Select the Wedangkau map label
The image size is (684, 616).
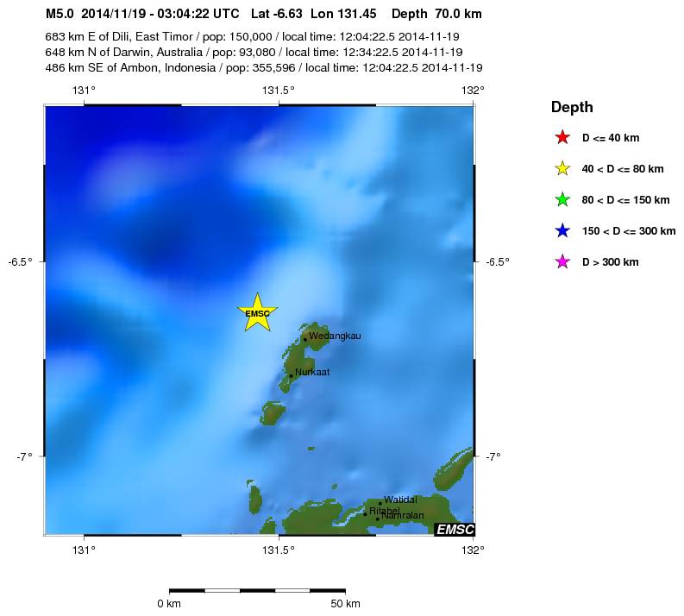[x=335, y=336]
